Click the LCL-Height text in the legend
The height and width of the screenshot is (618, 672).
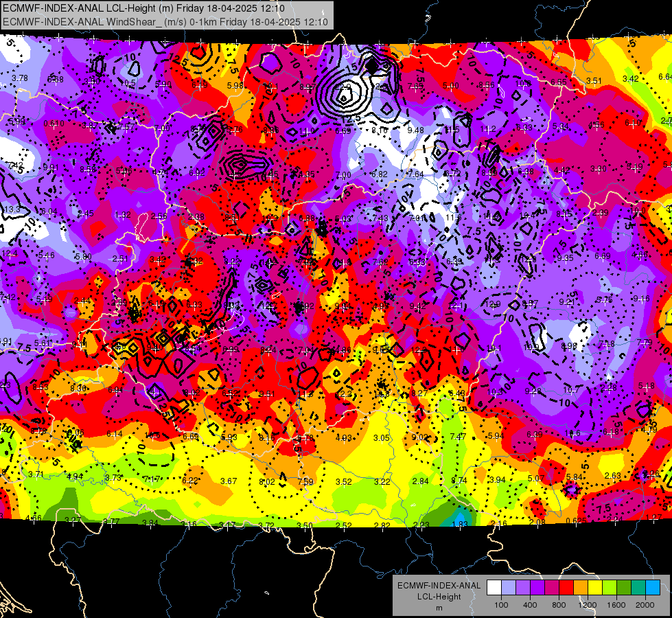(439, 597)
